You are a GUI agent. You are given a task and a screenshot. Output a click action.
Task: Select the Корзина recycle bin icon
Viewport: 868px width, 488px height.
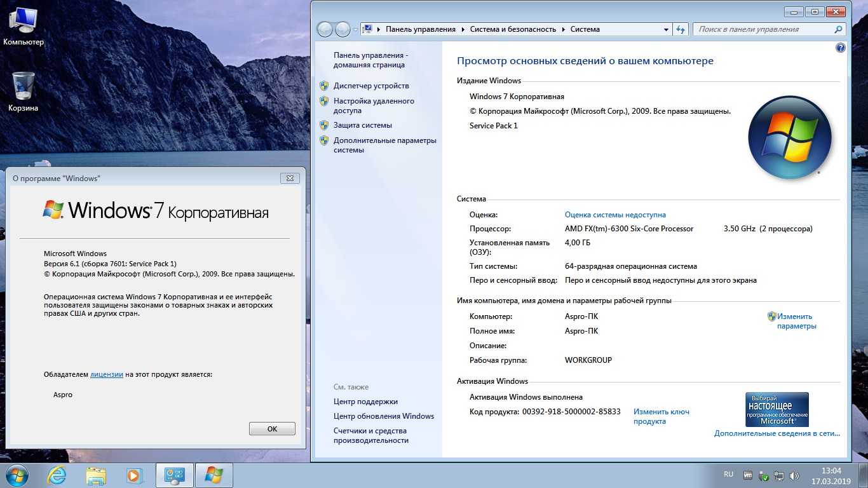coord(24,91)
